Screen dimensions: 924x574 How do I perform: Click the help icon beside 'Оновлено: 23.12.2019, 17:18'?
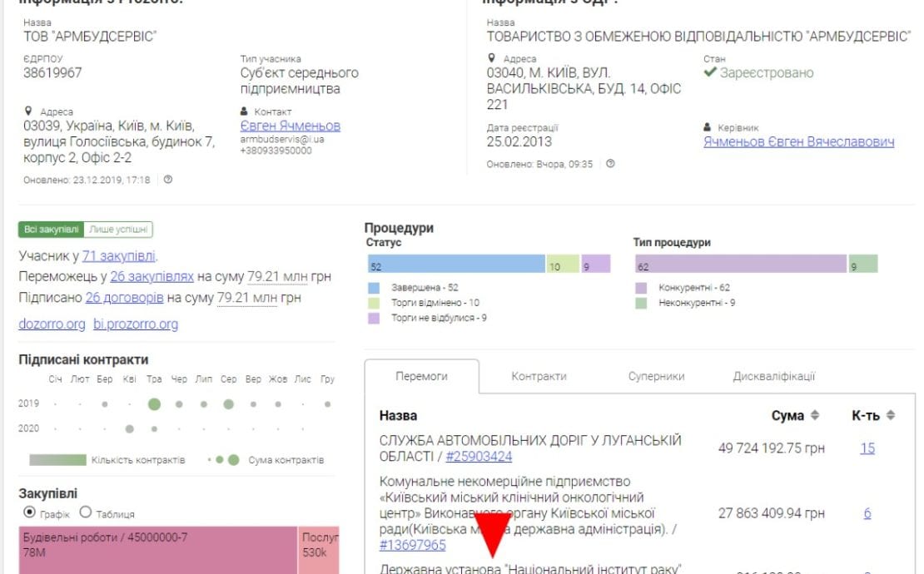[x=168, y=180]
